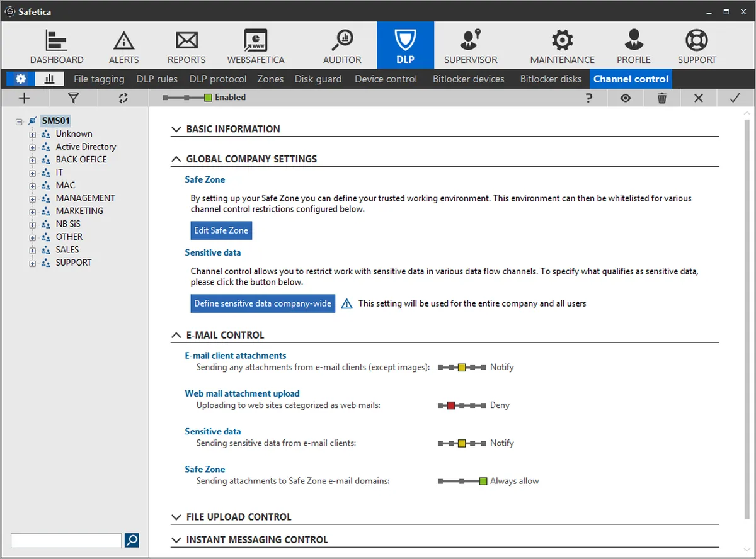756x559 pixels.
Task: Click Define sensitive data company-wide button
Action: 263,303
